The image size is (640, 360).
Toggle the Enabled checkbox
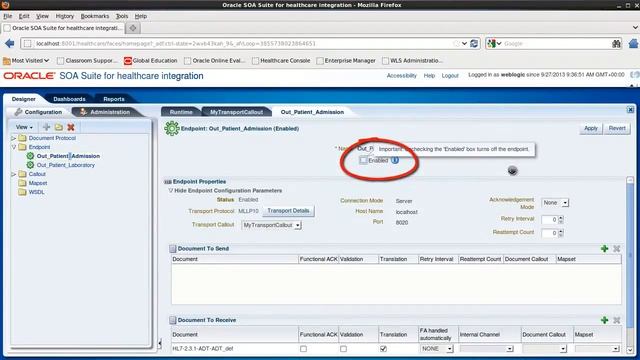pyautogui.click(x=363, y=160)
